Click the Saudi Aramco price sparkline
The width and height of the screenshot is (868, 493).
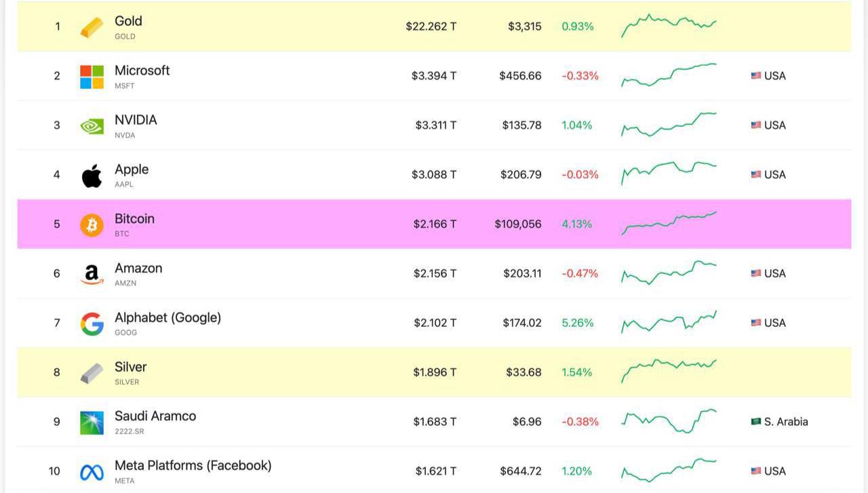tap(669, 421)
